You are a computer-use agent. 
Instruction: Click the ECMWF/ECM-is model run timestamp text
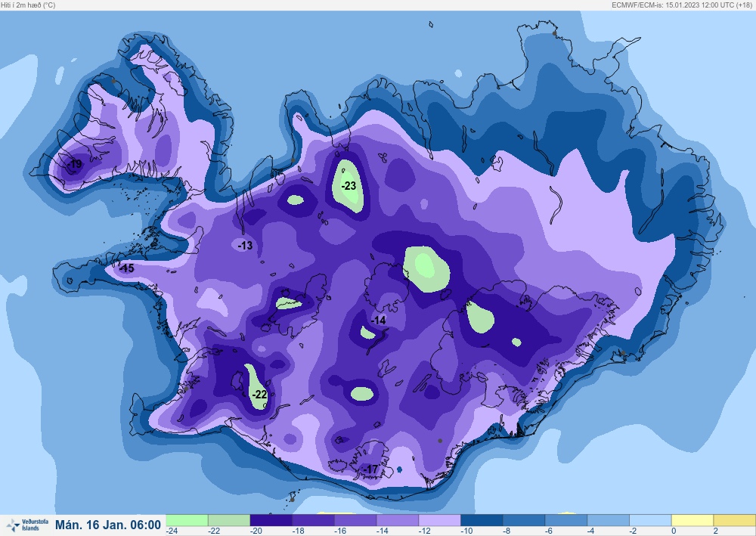682,5
